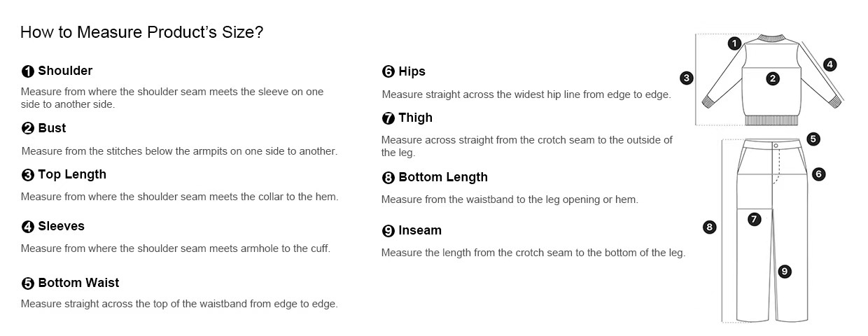Click the number 8 marker left of pants
The width and height of the screenshot is (868, 336).
(x=710, y=227)
